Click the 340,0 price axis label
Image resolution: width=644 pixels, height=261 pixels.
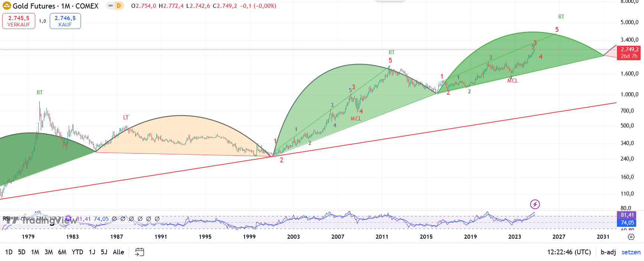click(x=627, y=143)
